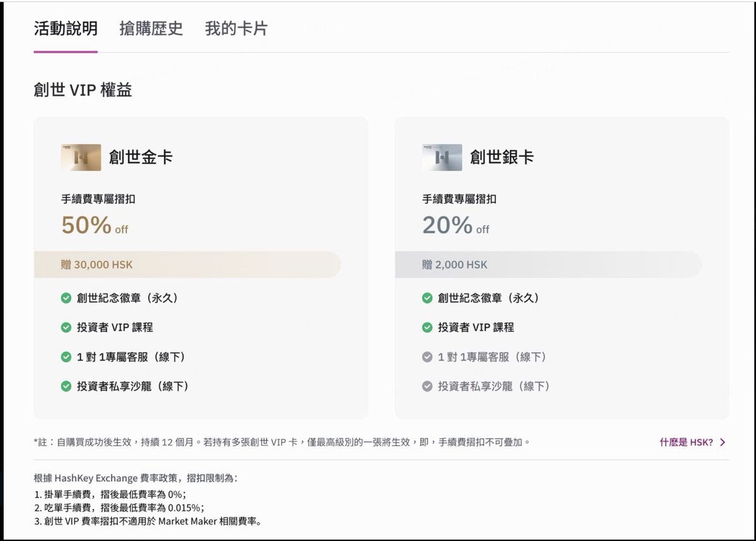Click green check icon beside gold card 投資者 VIP 課程
Screen dimensions: 756x541
click(66, 328)
